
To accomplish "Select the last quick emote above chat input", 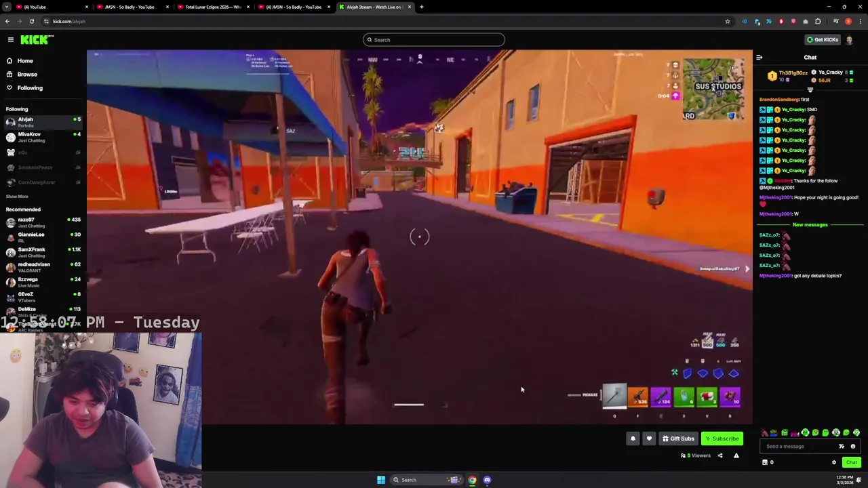I will coord(856,432).
